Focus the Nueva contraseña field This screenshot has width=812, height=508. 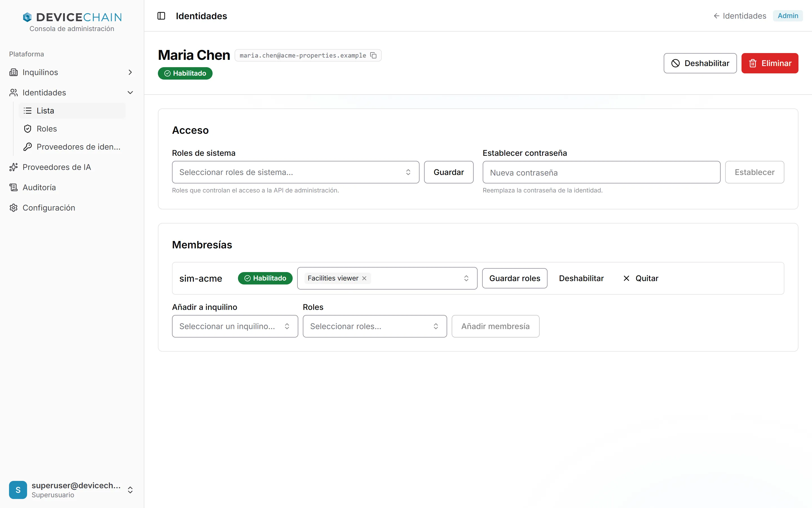pyautogui.click(x=601, y=172)
